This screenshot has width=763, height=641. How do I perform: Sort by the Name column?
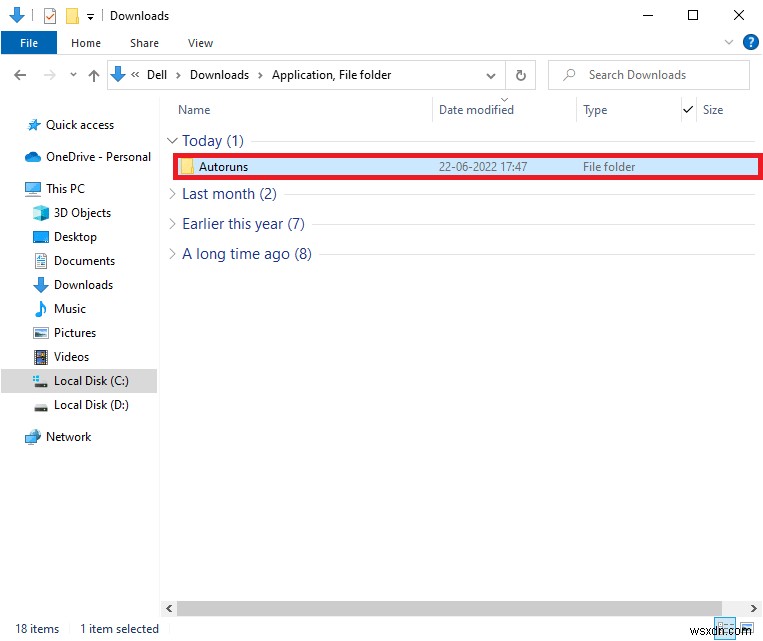tap(194, 110)
